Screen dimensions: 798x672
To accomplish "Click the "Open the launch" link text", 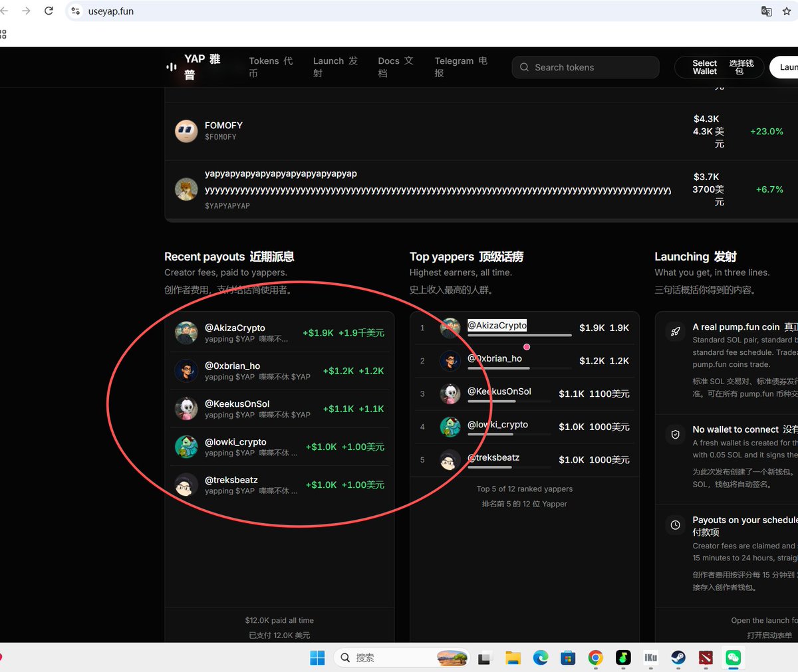I will point(764,620).
